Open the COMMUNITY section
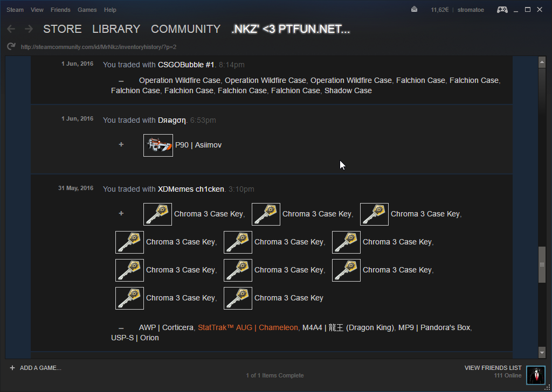The height and width of the screenshot is (392, 552). [x=185, y=29]
